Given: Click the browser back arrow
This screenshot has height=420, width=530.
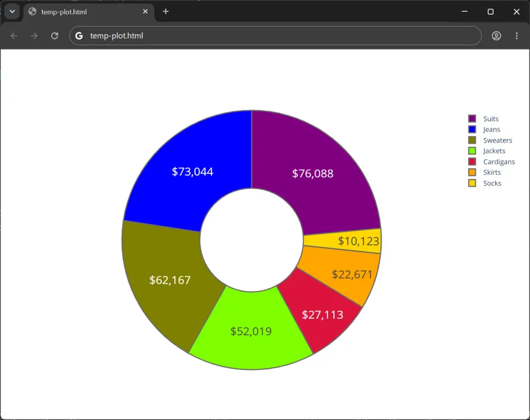Looking at the screenshot, I should [x=14, y=36].
